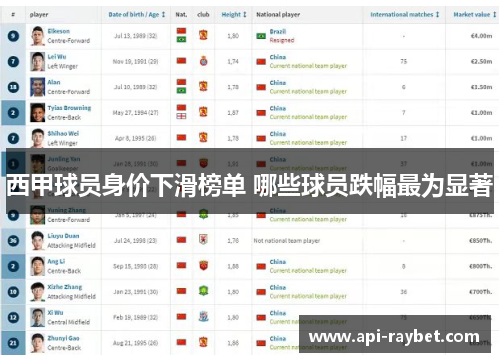Click Elkeson's birth date Jul 13, 1989
The width and height of the screenshot is (500, 362).
click(135, 36)
